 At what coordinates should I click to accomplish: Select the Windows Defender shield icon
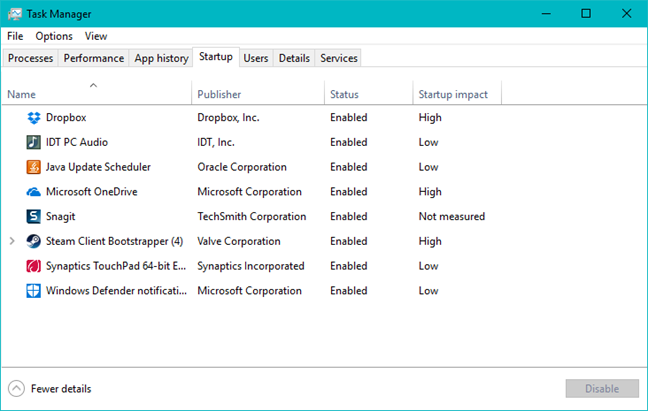pos(33,291)
